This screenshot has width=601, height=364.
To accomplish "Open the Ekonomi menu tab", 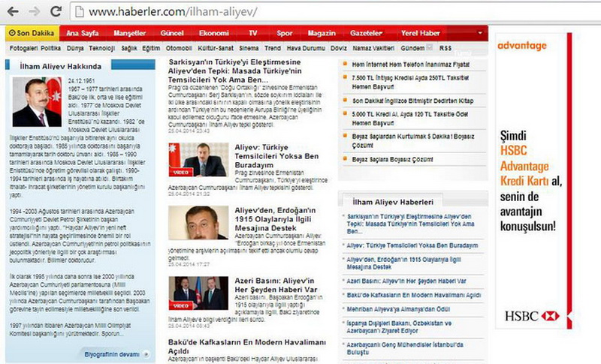I will [x=213, y=33].
